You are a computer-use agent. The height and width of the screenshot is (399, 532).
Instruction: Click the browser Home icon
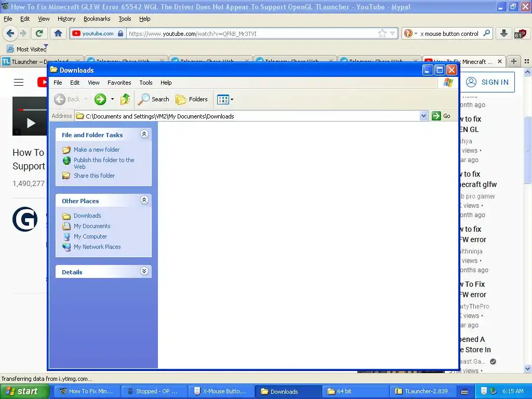(58, 33)
